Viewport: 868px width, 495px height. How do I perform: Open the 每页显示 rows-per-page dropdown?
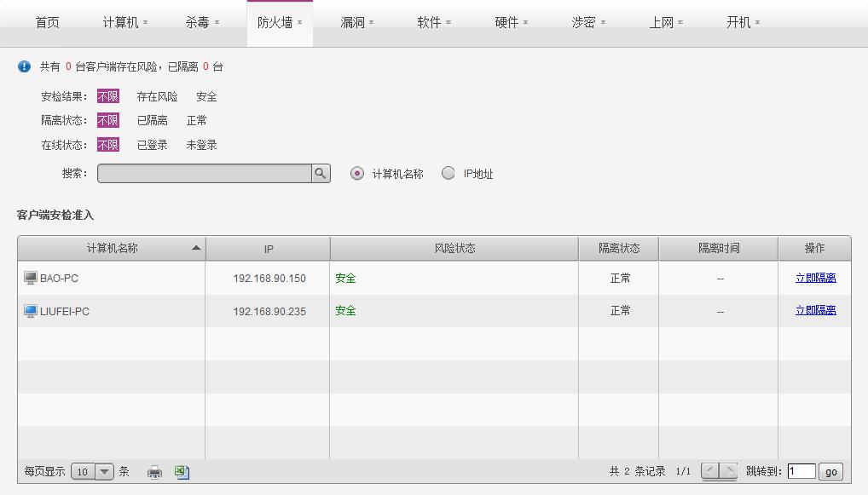pos(92,472)
